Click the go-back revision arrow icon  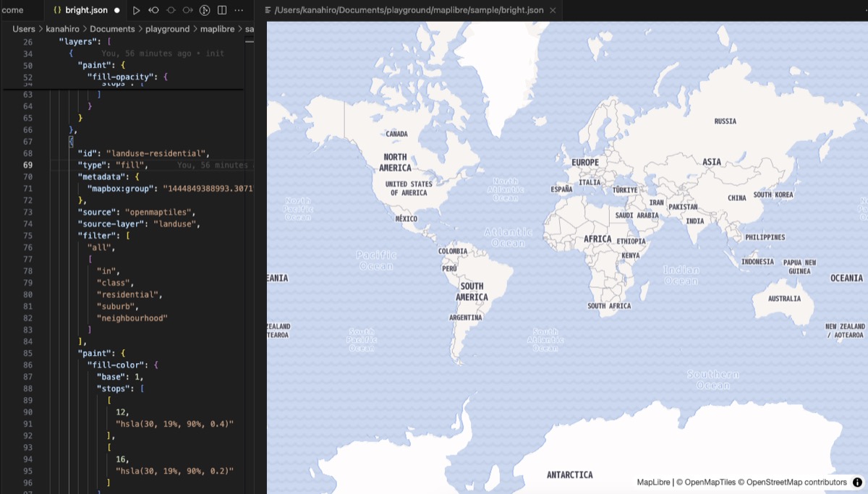point(153,10)
